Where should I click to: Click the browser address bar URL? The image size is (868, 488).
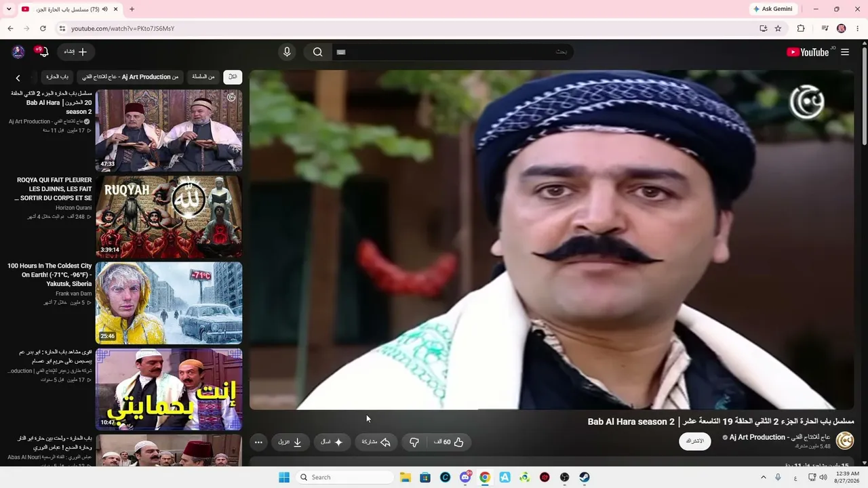pyautogui.click(x=123, y=28)
